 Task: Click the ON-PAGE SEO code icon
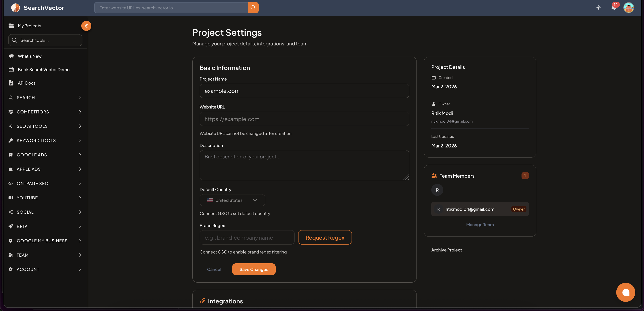(x=11, y=183)
